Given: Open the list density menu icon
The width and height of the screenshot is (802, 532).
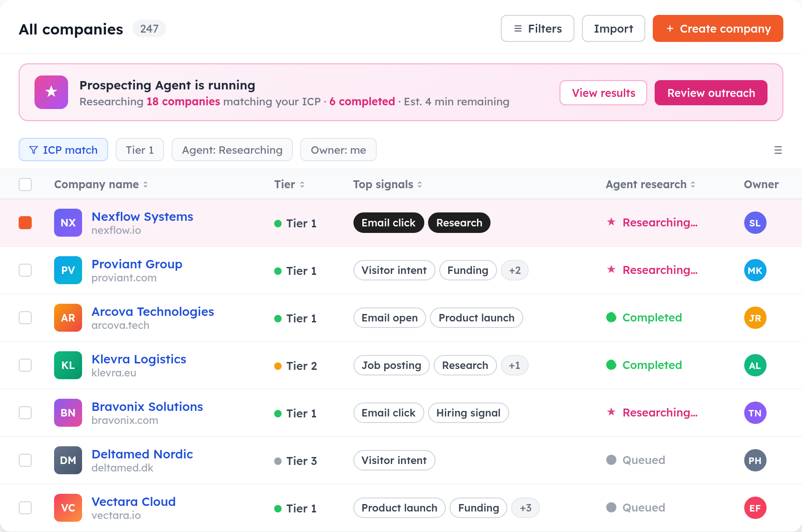Looking at the screenshot, I should pos(778,150).
